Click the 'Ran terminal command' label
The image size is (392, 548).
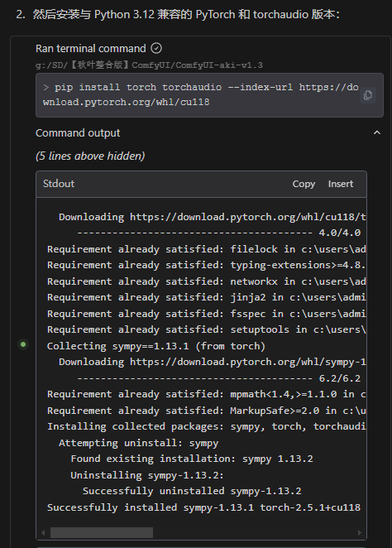point(91,48)
